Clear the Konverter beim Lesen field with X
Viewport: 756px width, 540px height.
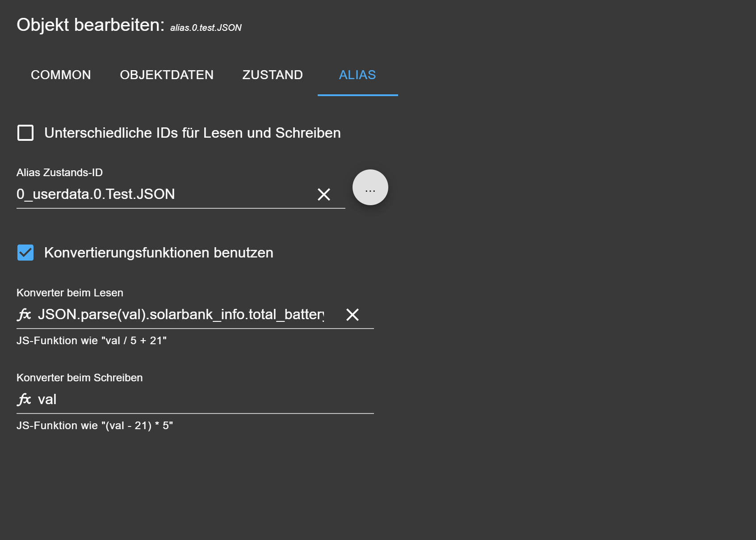coord(353,315)
